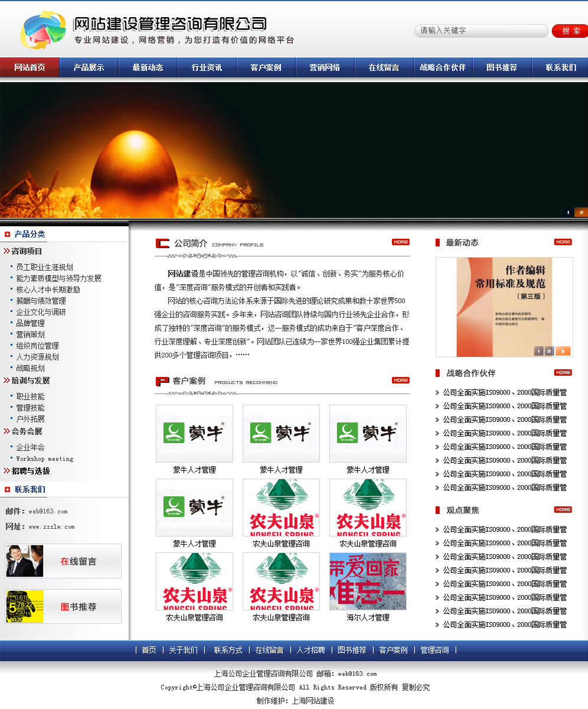
Task: Click the MORE icon beside 客户案例
Action: click(x=400, y=380)
